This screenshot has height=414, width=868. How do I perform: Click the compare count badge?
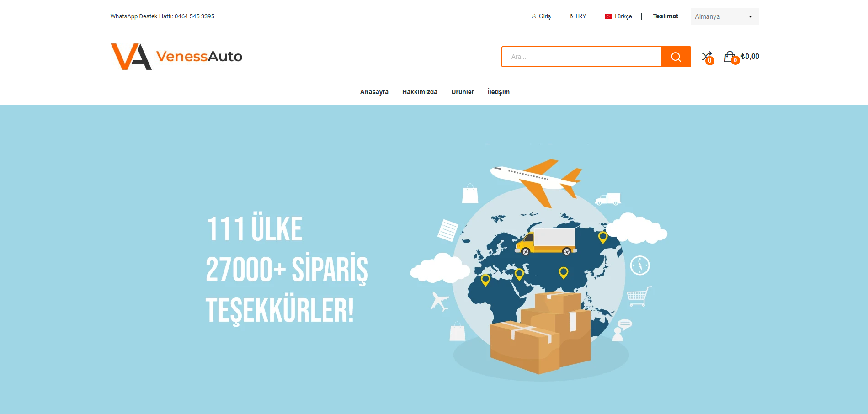tap(709, 60)
